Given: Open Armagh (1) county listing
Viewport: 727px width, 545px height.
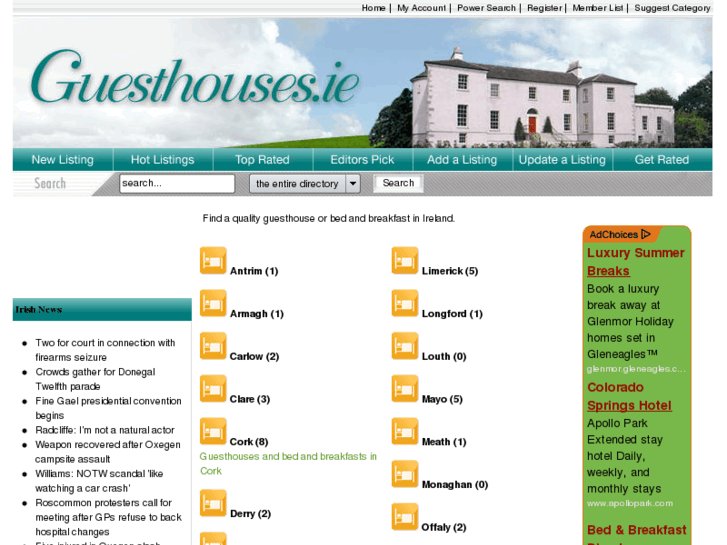Looking at the screenshot, I should 257,314.
